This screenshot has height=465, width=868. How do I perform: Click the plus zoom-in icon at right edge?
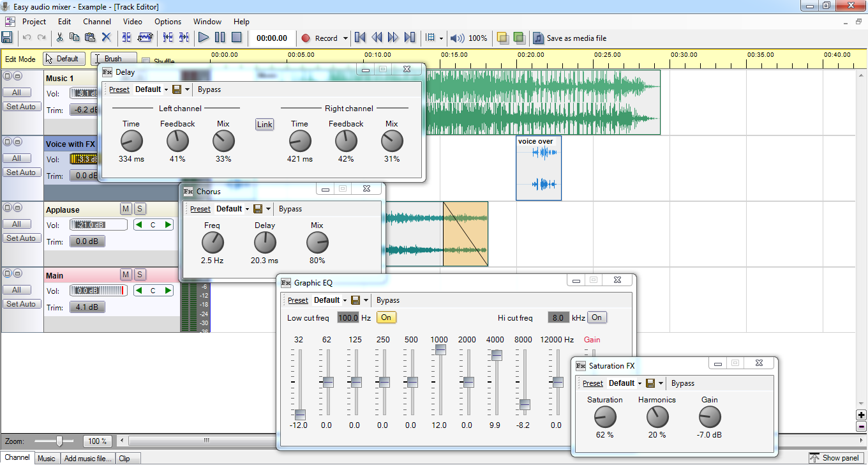tap(861, 415)
